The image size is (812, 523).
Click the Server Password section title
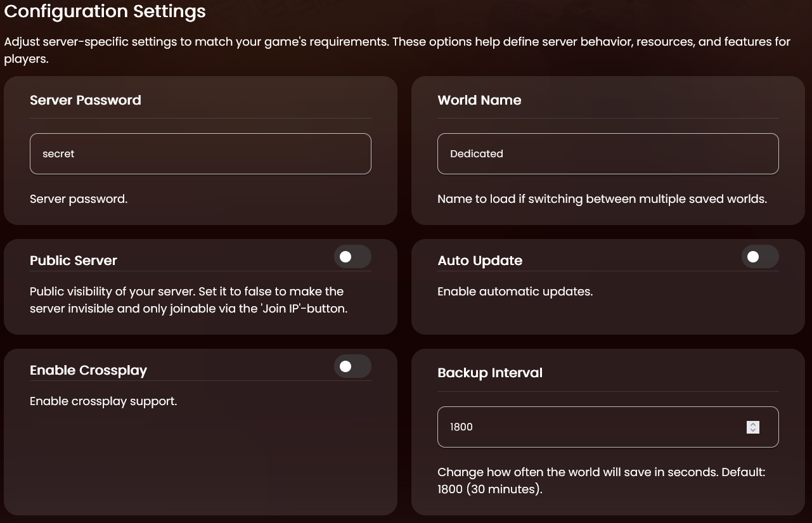click(86, 100)
